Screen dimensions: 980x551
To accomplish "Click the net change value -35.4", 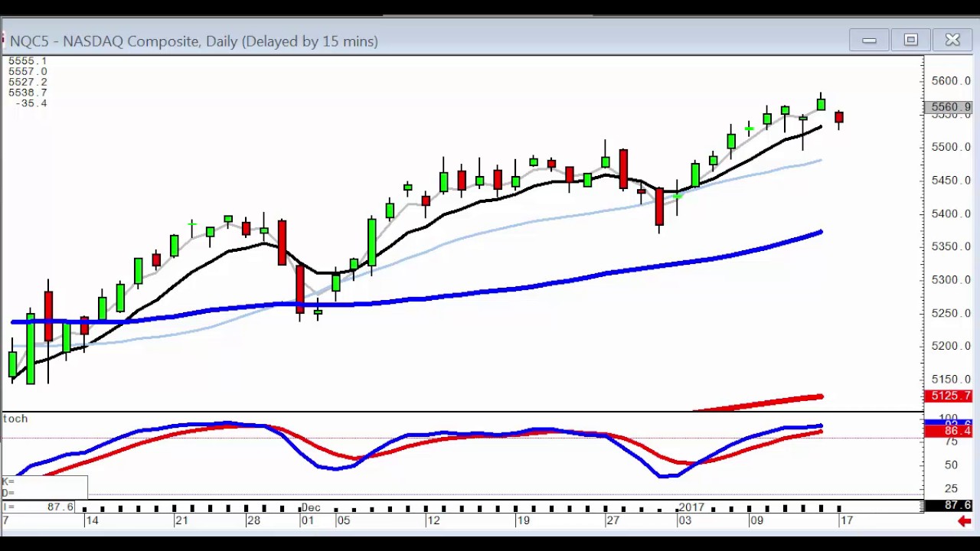I will pos(31,103).
